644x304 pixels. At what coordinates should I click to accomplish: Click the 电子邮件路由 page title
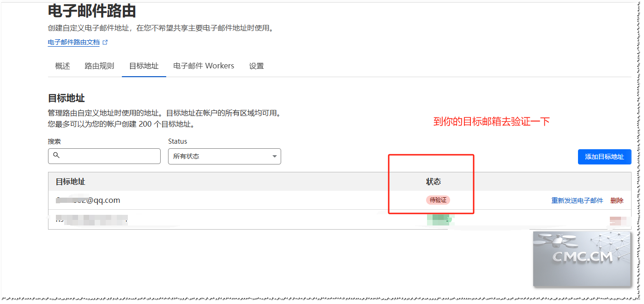click(92, 10)
